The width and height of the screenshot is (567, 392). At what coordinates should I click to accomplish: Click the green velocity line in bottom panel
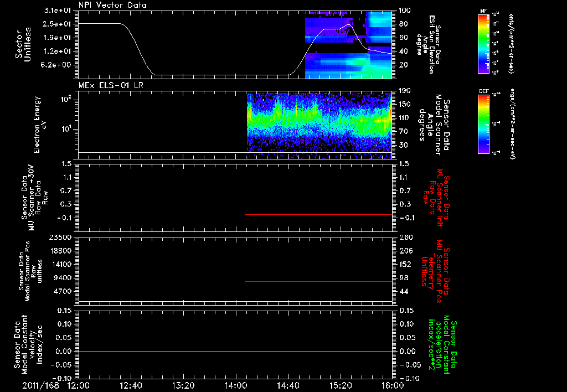(235, 351)
